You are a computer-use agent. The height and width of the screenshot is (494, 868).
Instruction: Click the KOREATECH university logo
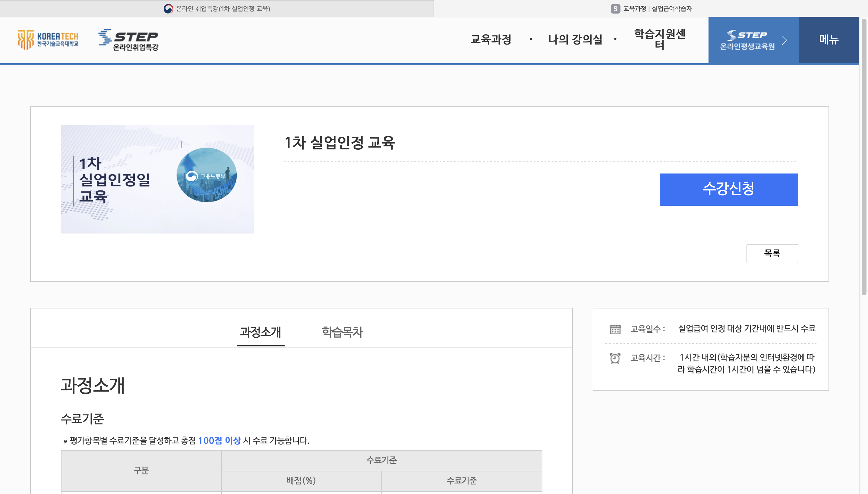pyautogui.click(x=48, y=40)
